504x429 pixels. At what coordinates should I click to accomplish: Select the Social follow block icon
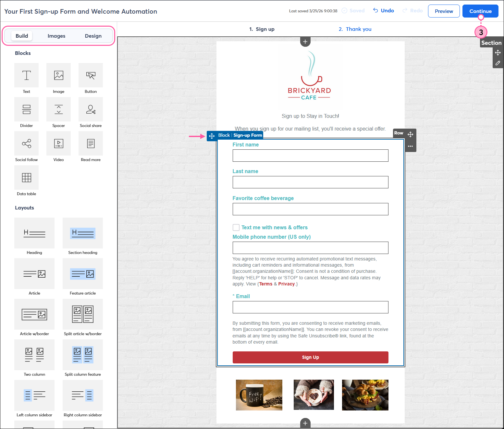(x=26, y=143)
